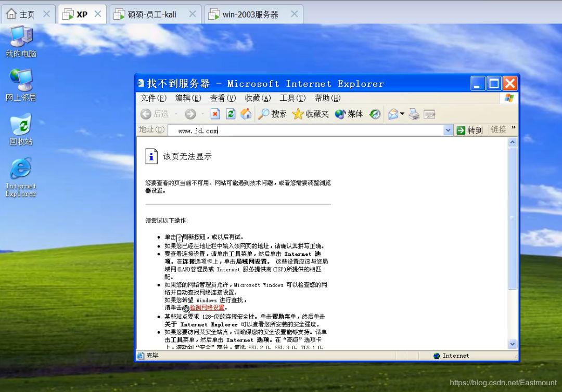Click the vertical scrollbar thumb in IE
The width and height of the screenshot is (562, 392).
pyautogui.click(x=512, y=218)
